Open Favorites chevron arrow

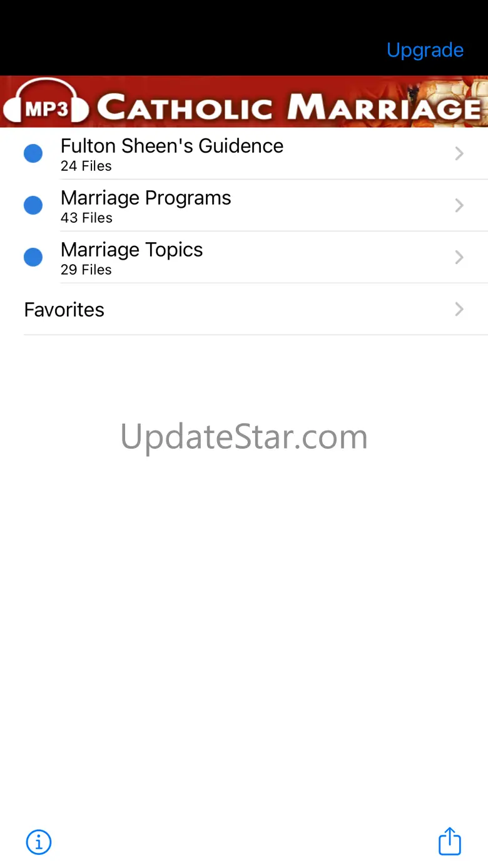point(459,309)
